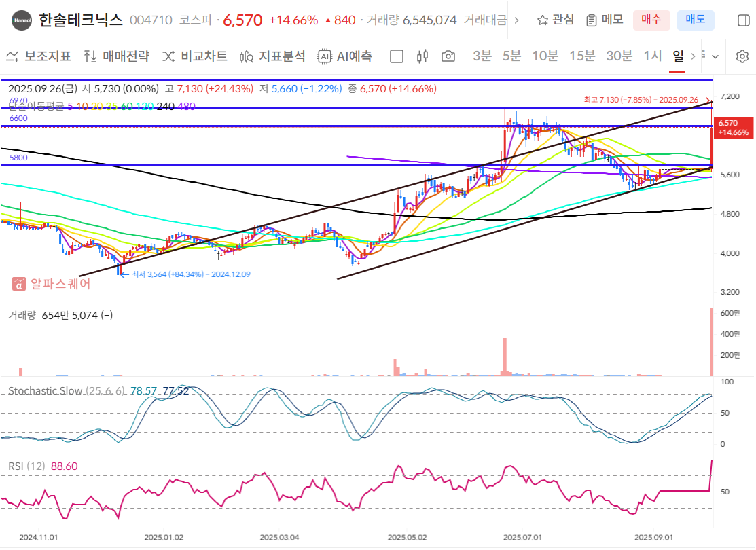The image size is (756, 550).
Task: Click the 6970 horizontal line label
Action: [x=18, y=100]
